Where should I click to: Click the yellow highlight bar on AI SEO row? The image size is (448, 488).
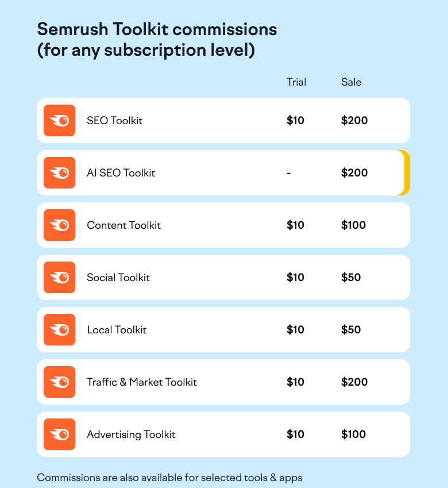pos(406,173)
